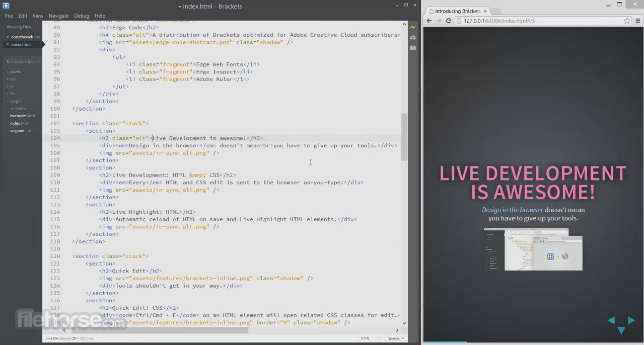
Task: Open a new Chrome tab
Action: (496, 11)
